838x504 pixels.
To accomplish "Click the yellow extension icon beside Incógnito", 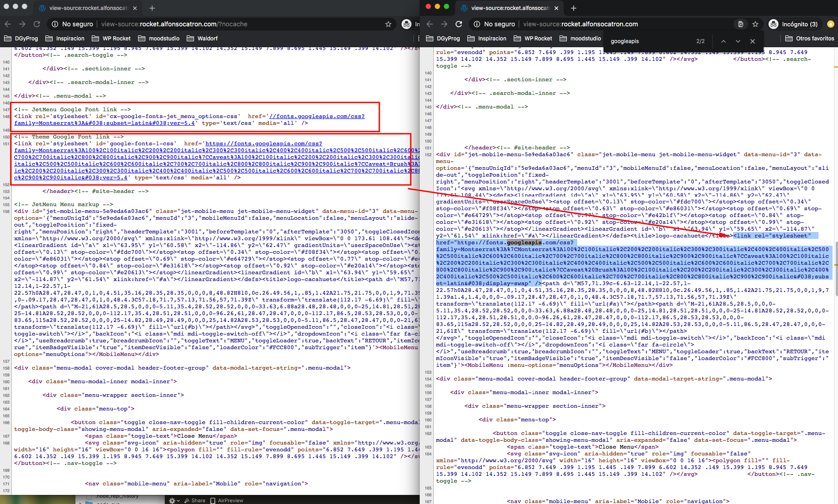I will click(831, 24).
